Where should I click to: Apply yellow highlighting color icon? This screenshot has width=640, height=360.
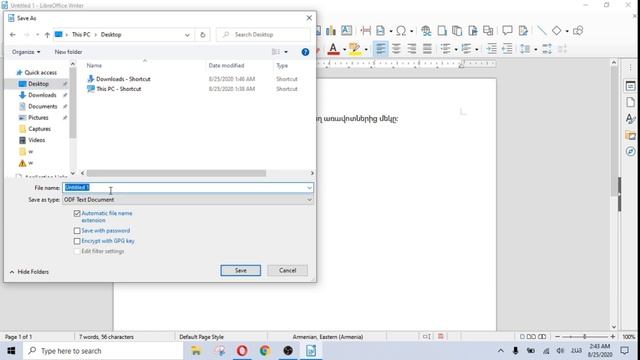tap(355, 49)
